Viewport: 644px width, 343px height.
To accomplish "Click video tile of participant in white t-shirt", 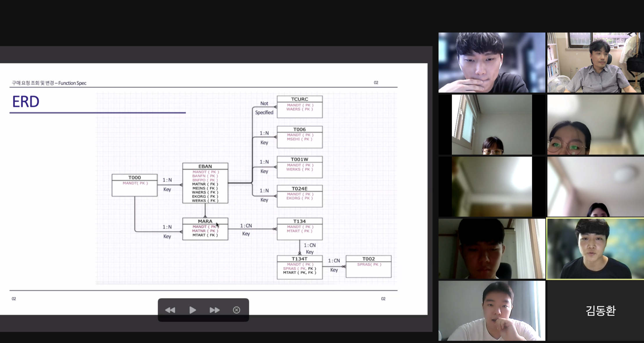I will coord(492,310).
